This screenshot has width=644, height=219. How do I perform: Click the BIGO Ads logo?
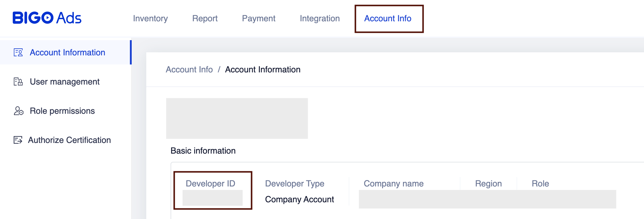[47, 18]
